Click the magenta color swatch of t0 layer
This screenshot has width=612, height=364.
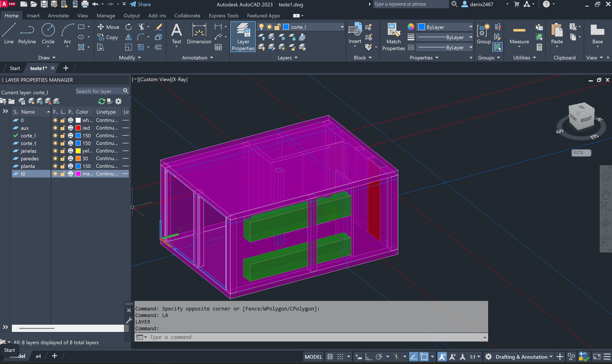coord(78,174)
